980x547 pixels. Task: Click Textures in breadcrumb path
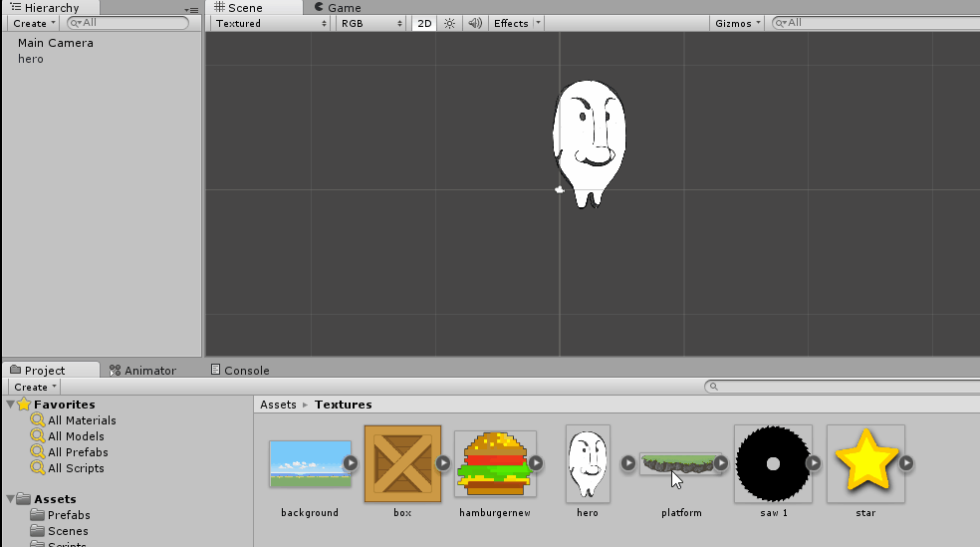(x=344, y=405)
